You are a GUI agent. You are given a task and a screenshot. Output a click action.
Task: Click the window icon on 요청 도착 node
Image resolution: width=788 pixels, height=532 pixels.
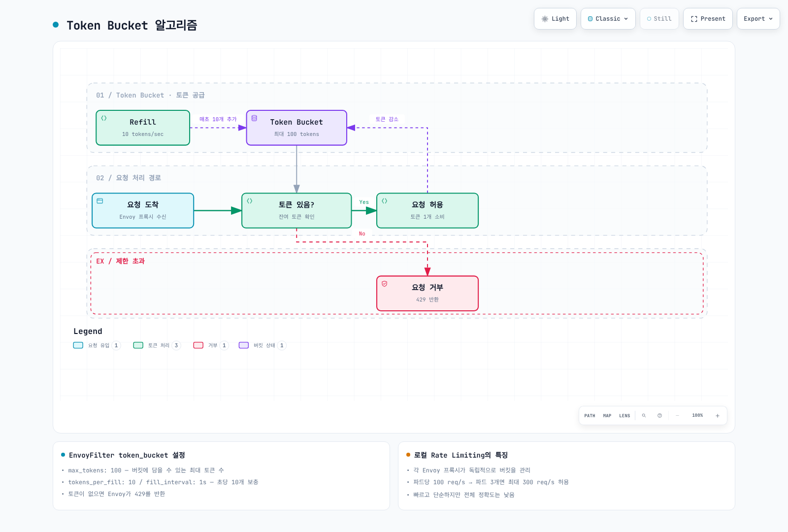coord(100,201)
